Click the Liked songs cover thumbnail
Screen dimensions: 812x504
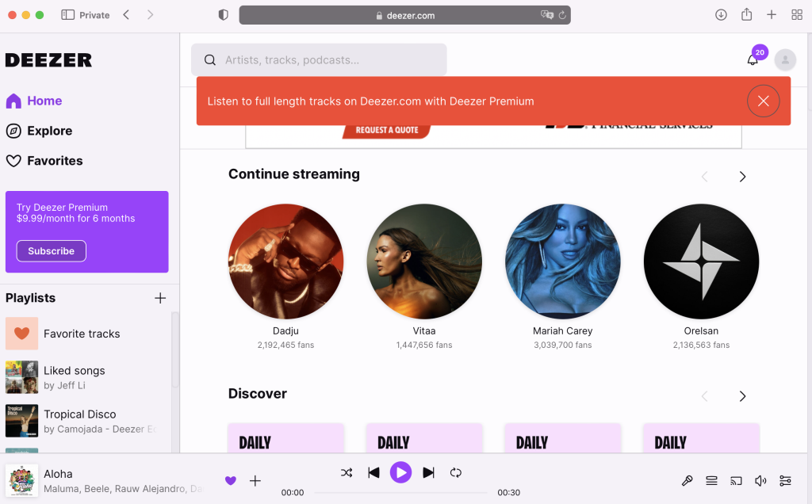21,377
